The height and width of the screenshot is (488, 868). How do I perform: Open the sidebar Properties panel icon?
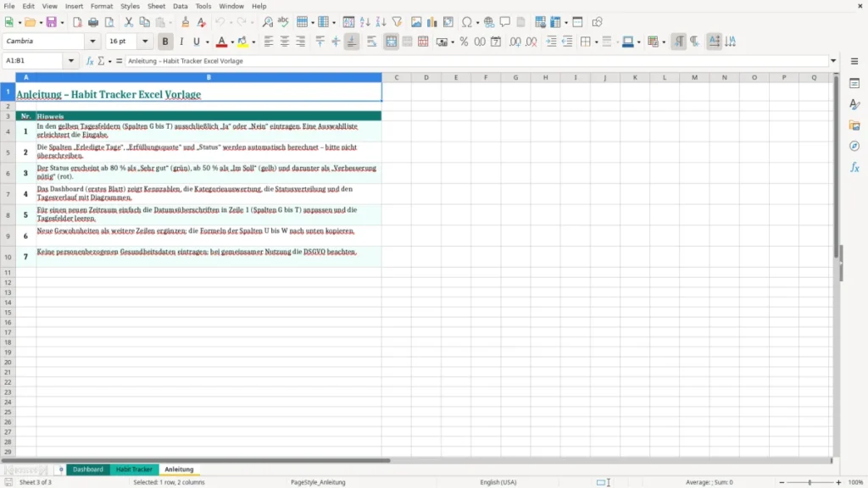[x=854, y=84]
